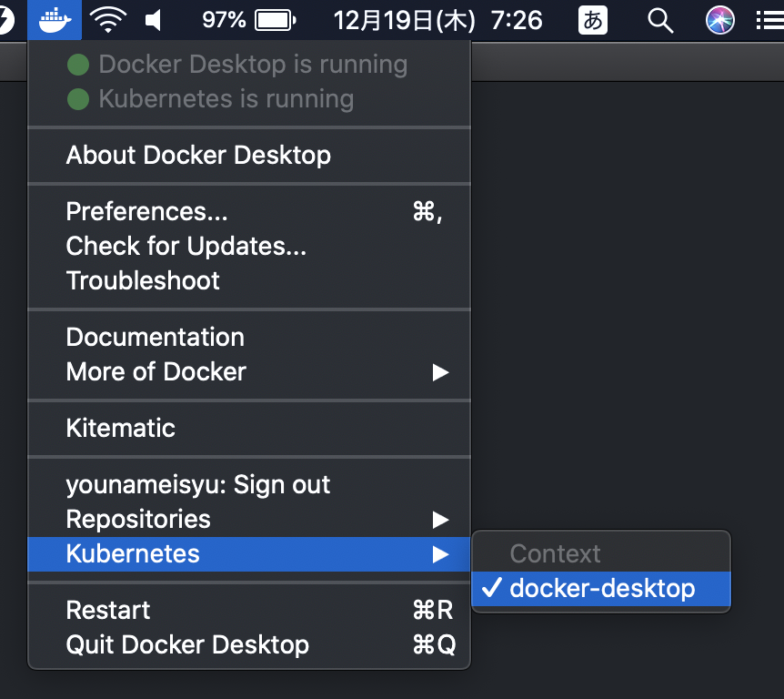The width and height of the screenshot is (784, 699).
Task: Click younameisyu: Sign out
Action: [249, 484]
